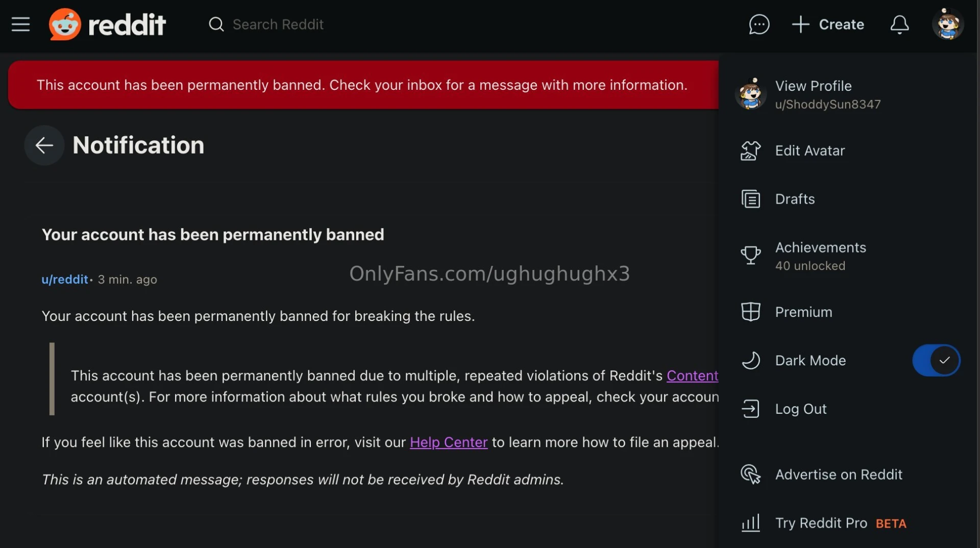This screenshot has width=980, height=548.
Task: Follow the Help Center link
Action: tap(449, 442)
